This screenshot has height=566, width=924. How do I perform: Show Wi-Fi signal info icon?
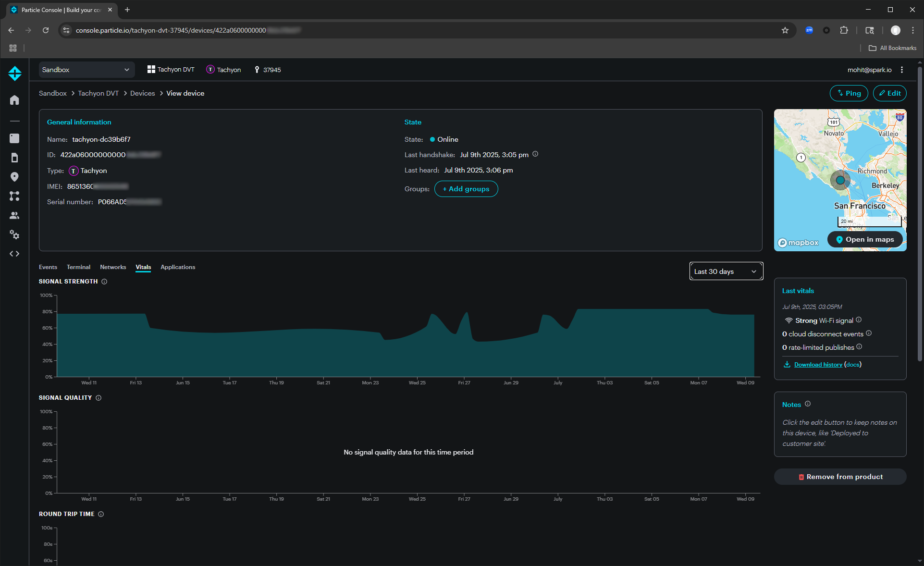859,320
